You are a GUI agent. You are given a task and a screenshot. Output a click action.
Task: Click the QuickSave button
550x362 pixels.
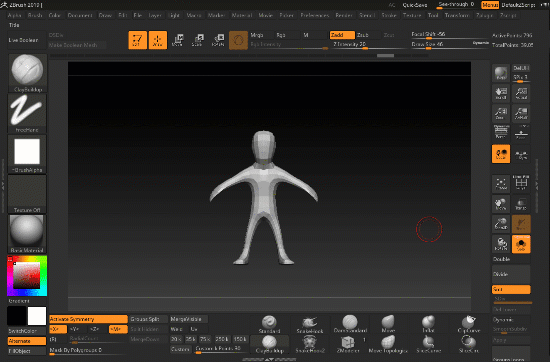[415, 5]
